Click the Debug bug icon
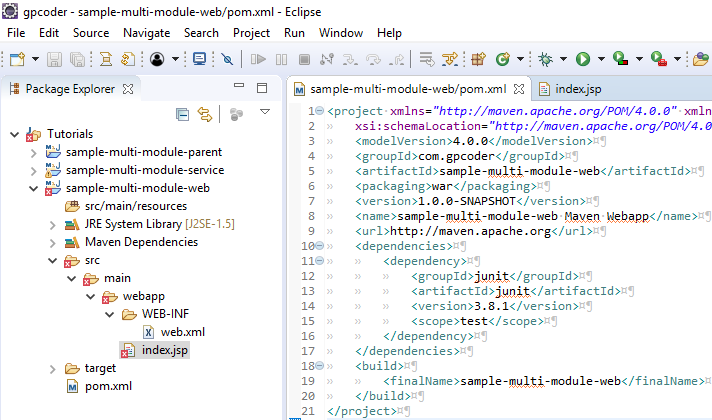 (547, 60)
